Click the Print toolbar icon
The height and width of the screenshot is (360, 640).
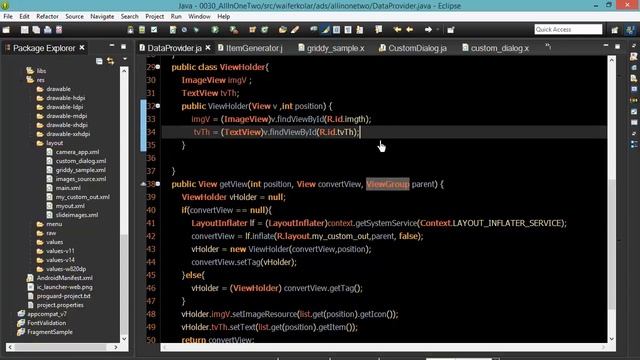pyautogui.click(x=48, y=30)
